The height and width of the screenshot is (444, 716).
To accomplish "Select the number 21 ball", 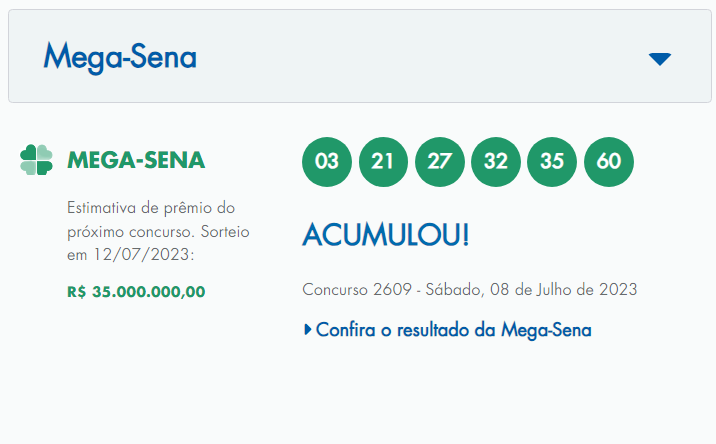I will click(x=383, y=162).
